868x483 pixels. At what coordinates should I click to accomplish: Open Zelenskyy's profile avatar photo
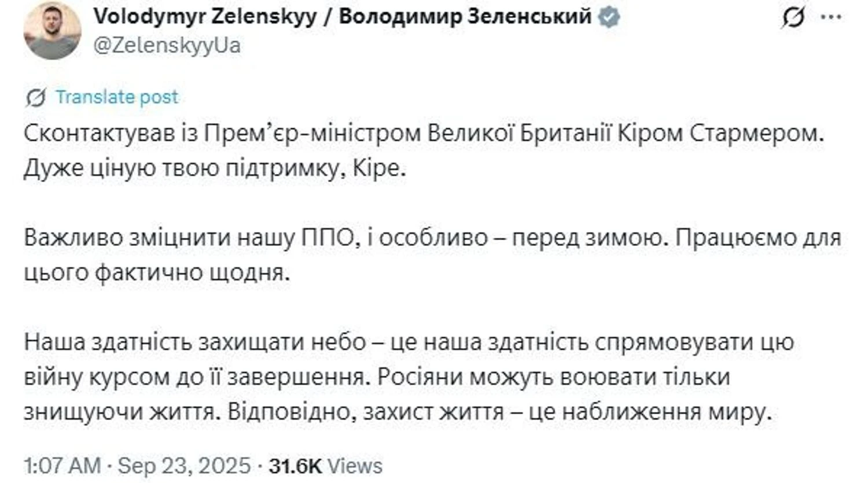tap(52, 31)
